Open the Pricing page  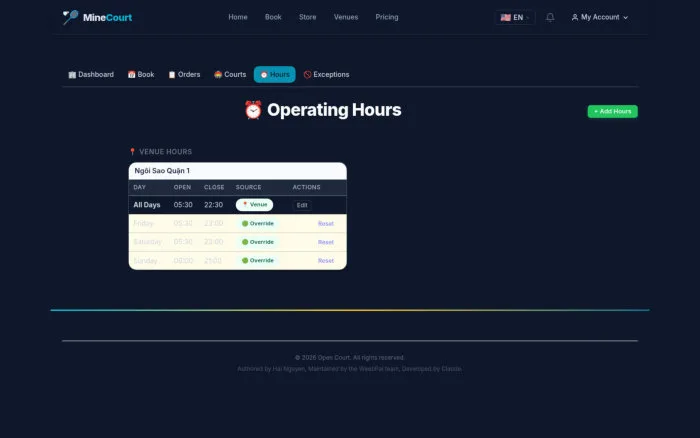pyautogui.click(x=387, y=17)
